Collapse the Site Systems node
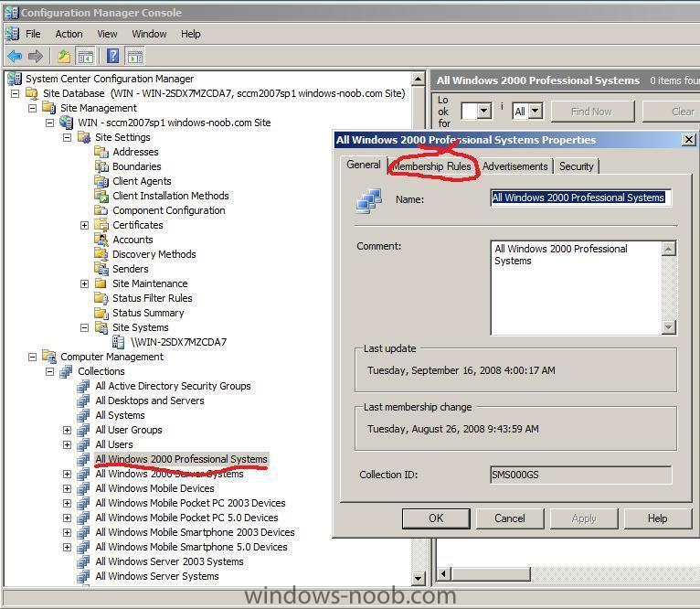The width and height of the screenshot is (700, 609). [x=84, y=327]
